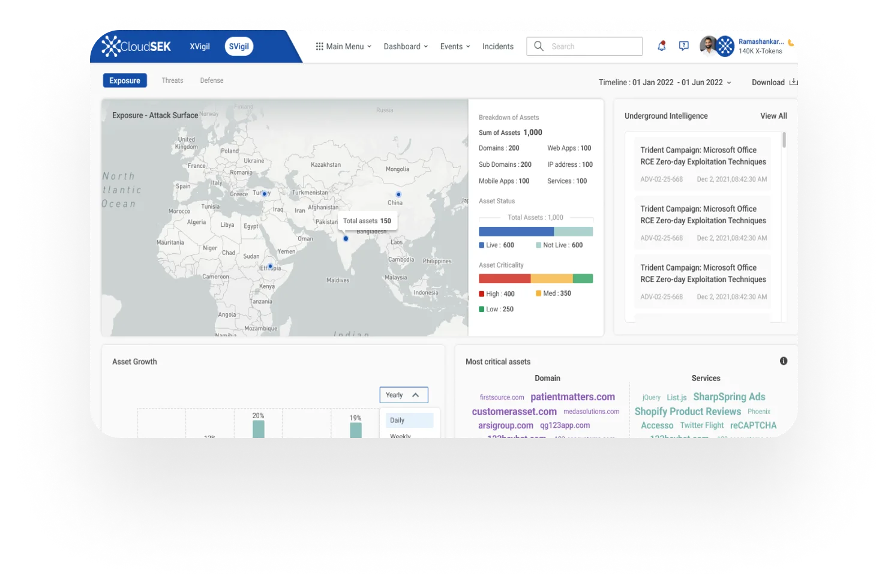The width and height of the screenshot is (888, 588).
Task: Click the jQuery service tag
Action: 651,397
